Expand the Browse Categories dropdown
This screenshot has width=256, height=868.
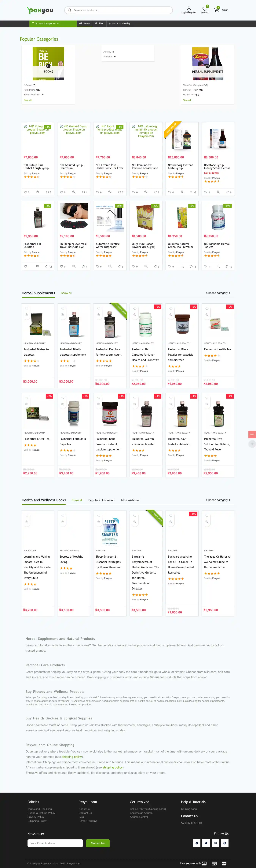tap(45, 24)
